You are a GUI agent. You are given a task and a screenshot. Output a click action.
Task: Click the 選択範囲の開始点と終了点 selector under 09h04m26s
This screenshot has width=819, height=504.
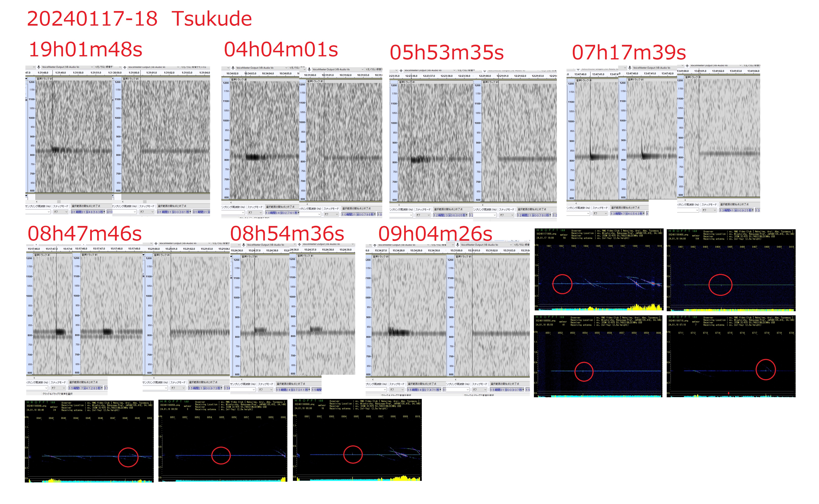pos(422,384)
